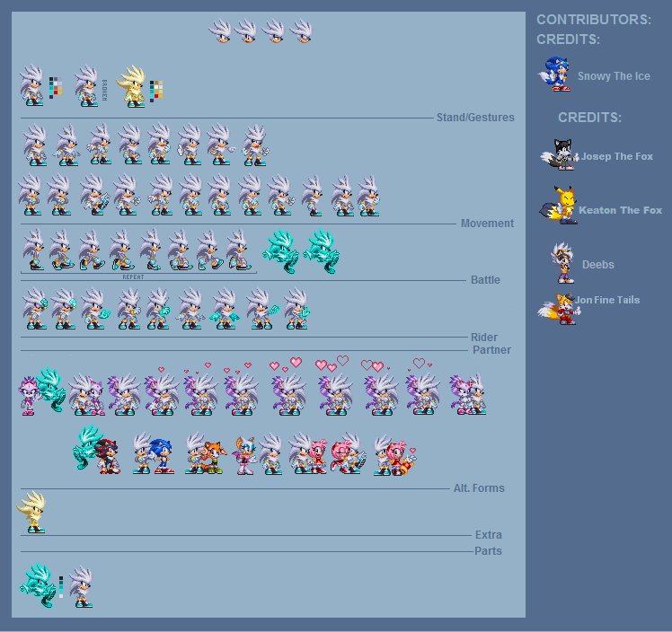Click the CREDITS: heading above Josep The Fox
This screenshot has width=672, height=632.
tap(589, 118)
